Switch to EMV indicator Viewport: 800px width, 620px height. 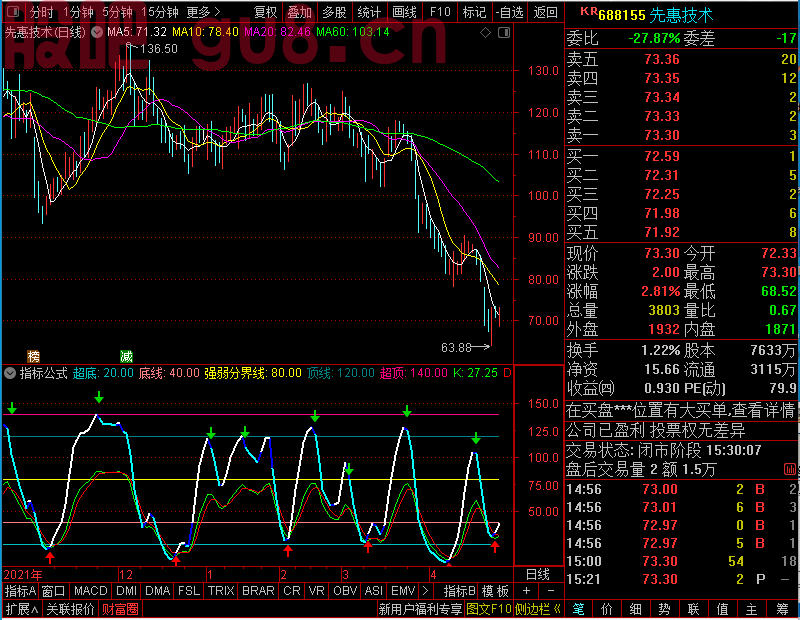403,591
